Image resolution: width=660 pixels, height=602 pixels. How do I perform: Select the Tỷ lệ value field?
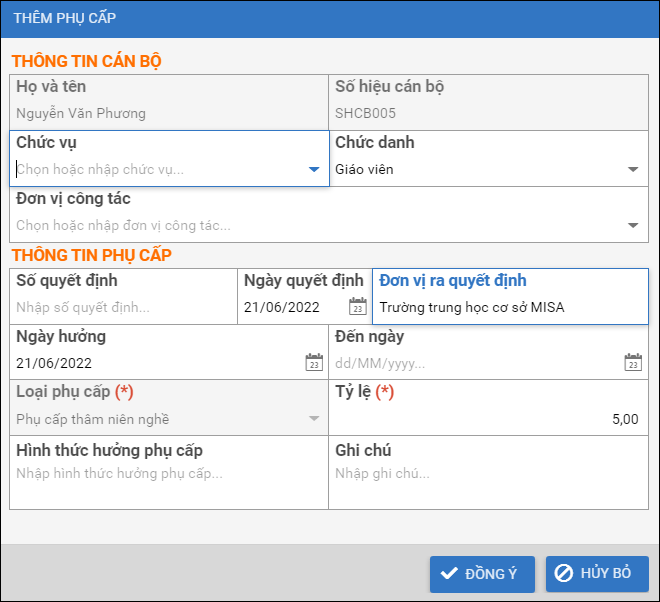(x=488, y=419)
